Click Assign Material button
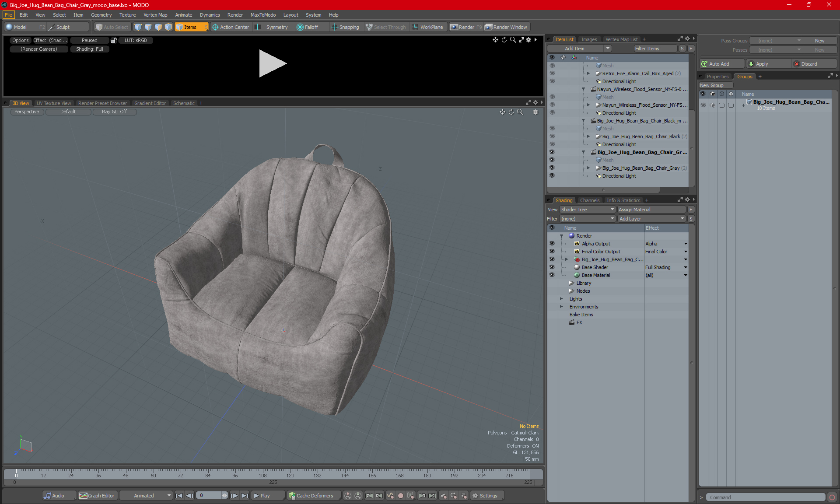840x504 pixels. [x=651, y=210]
